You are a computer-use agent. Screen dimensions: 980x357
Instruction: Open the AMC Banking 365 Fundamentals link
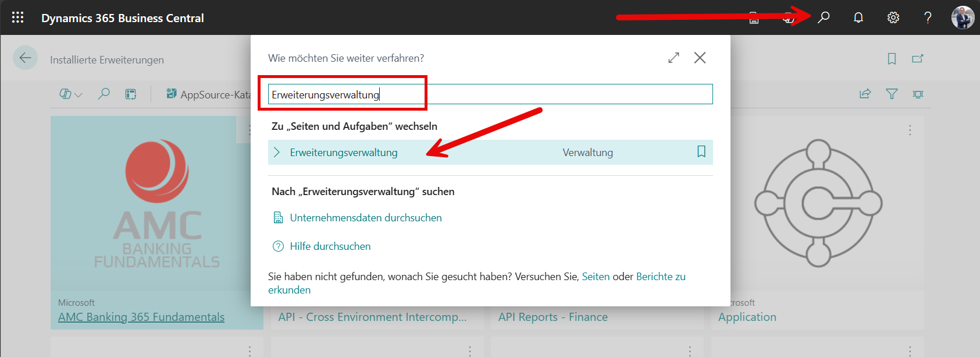point(141,317)
